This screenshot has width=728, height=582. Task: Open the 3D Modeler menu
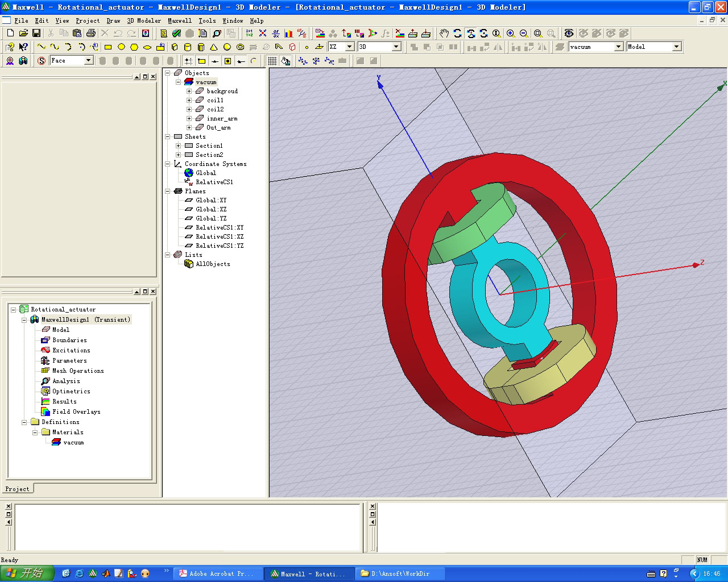coord(144,20)
